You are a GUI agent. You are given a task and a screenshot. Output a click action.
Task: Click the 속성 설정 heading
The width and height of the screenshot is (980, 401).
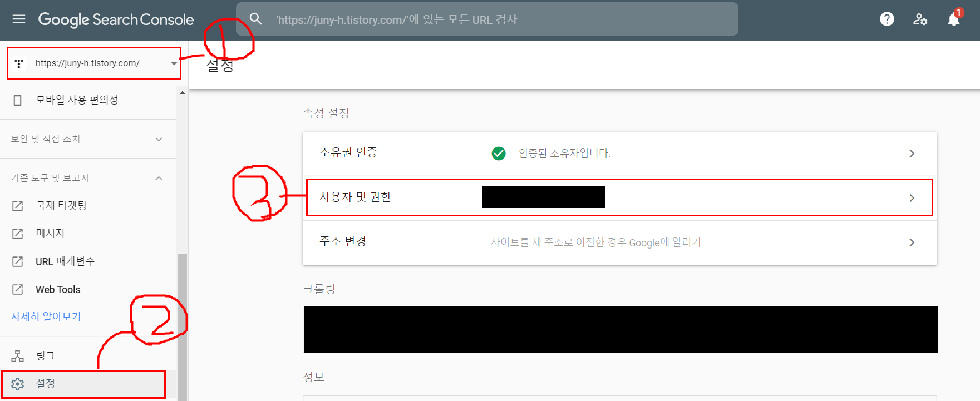pyautogui.click(x=326, y=113)
